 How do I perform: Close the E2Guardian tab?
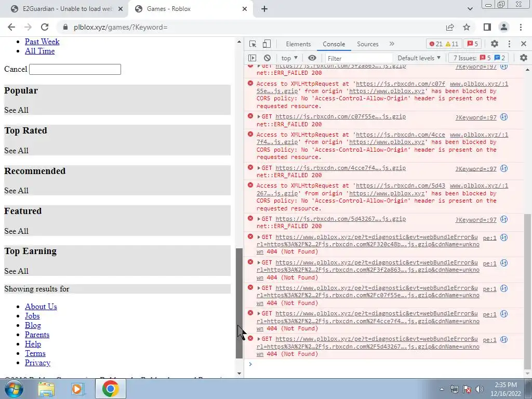click(121, 9)
